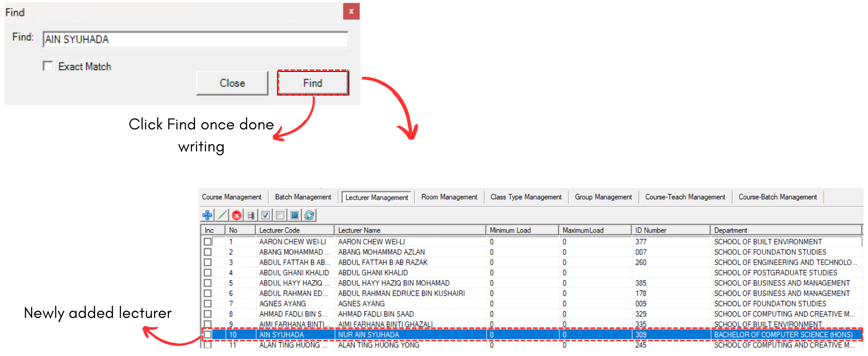Click the binoculars Find icon in toolbar
The image size is (868, 356).
[x=251, y=215]
